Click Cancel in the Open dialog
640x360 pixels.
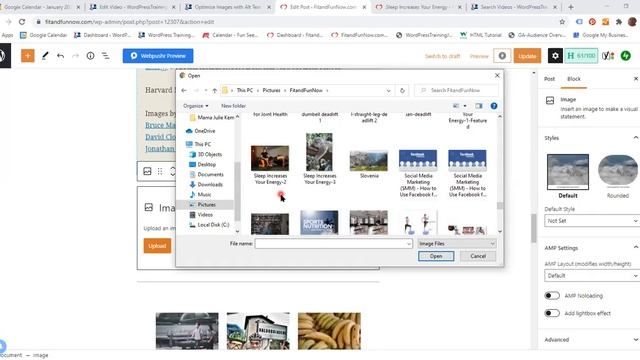478,256
